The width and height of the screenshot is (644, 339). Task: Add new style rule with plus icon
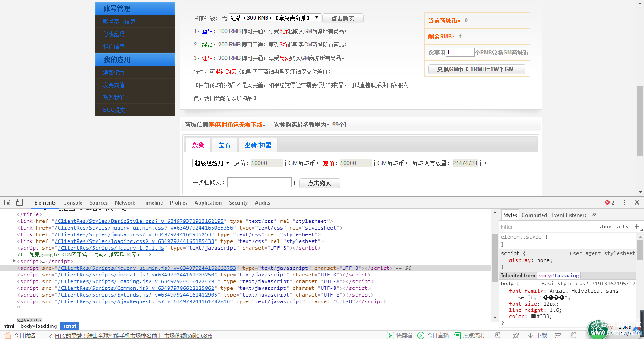point(637,226)
